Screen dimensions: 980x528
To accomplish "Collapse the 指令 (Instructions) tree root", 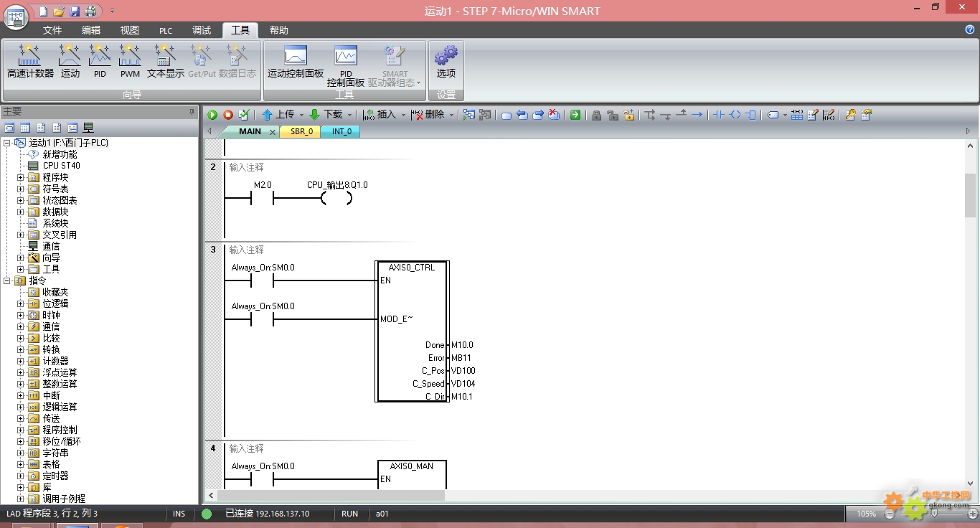I will [7, 280].
